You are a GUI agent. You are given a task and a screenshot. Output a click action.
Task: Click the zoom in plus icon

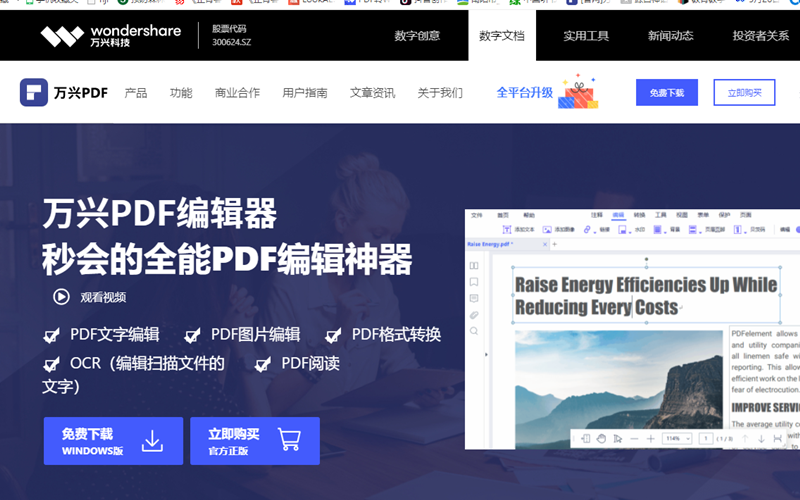[650, 438]
